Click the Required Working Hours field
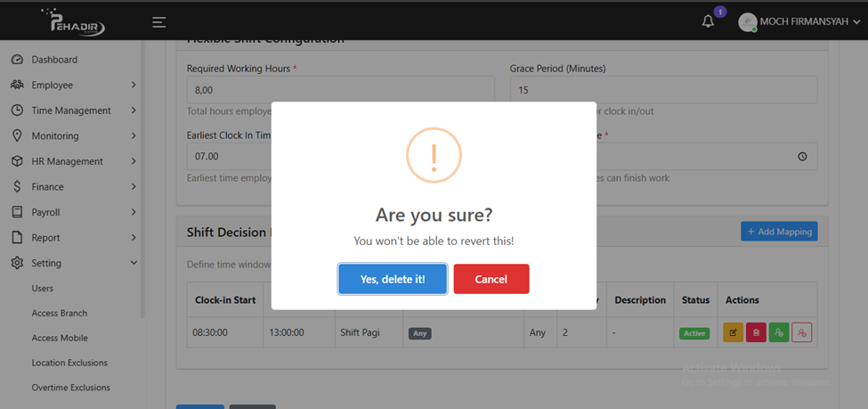Screen dimensions: 868x409 (x=340, y=90)
